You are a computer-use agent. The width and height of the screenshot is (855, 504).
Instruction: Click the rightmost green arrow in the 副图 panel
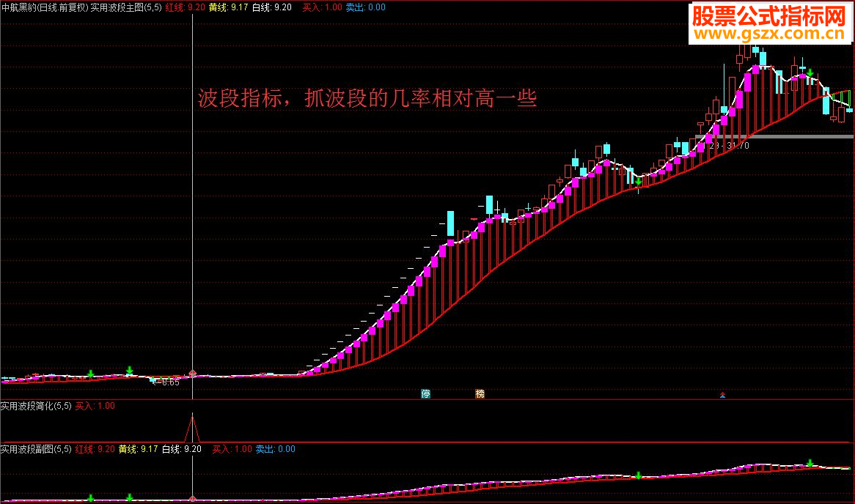tap(810, 463)
